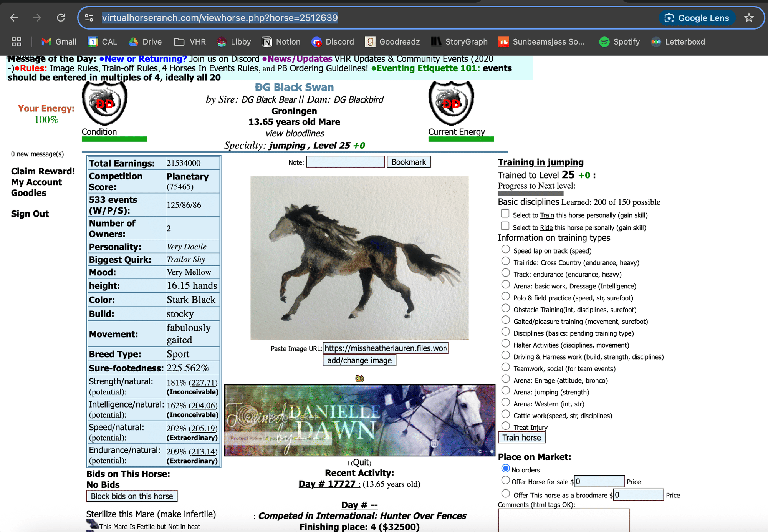Select Treat Injury option
The image size is (768, 532).
(x=506, y=426)
